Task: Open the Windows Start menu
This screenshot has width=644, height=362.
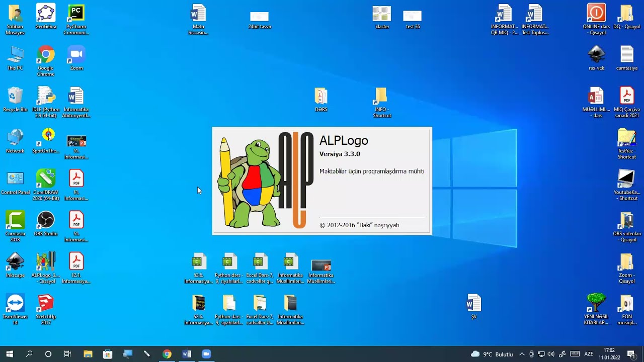Action: pos(10,354)
